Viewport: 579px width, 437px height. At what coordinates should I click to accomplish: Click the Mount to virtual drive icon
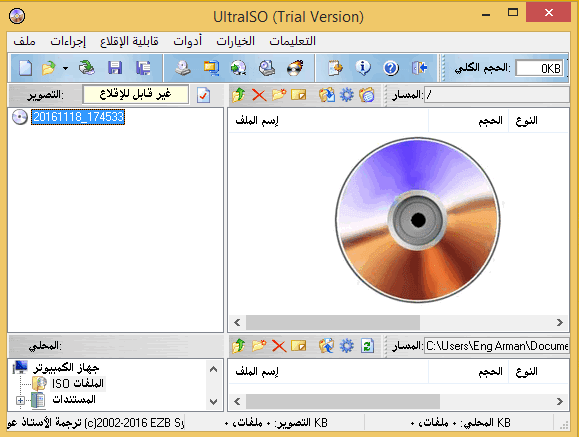pos(267,68)
